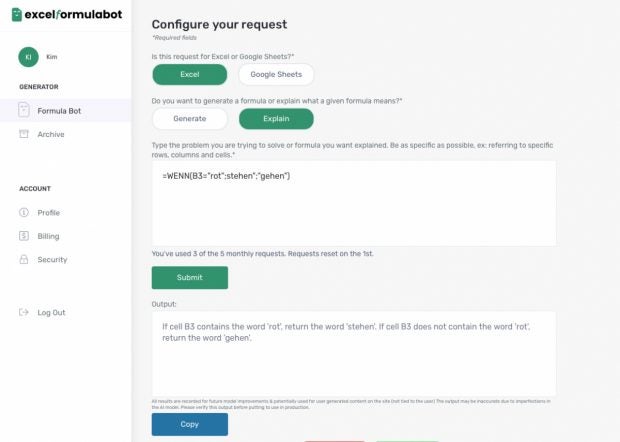Open Formula Bot in sidebar
This screenshot has height=442, width=620.
pyautogui.click(x=58, y=111)
